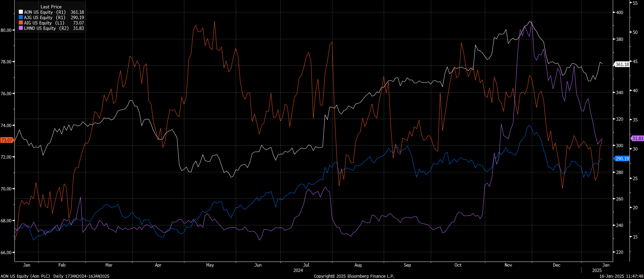Click the 74.00 left axis label
This screenshot has width=644, height=279.
point(6,125)
